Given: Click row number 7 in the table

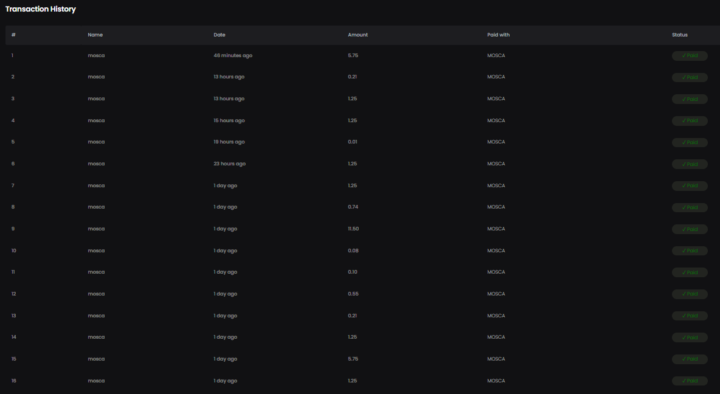Looking at the screenshot, I should tap(13, 186).
